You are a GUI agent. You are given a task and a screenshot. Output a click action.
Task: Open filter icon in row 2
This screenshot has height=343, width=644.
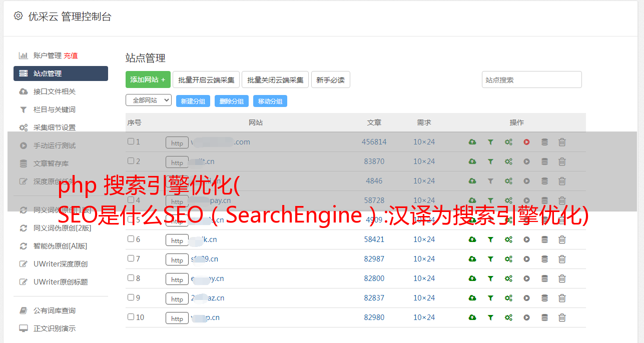[x=490, y=161]
